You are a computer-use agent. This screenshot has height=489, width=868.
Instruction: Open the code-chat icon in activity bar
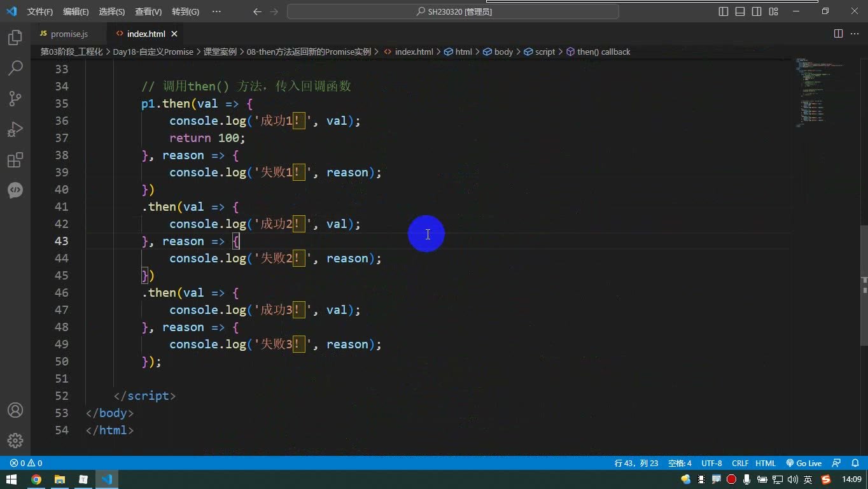coord(15,190)
